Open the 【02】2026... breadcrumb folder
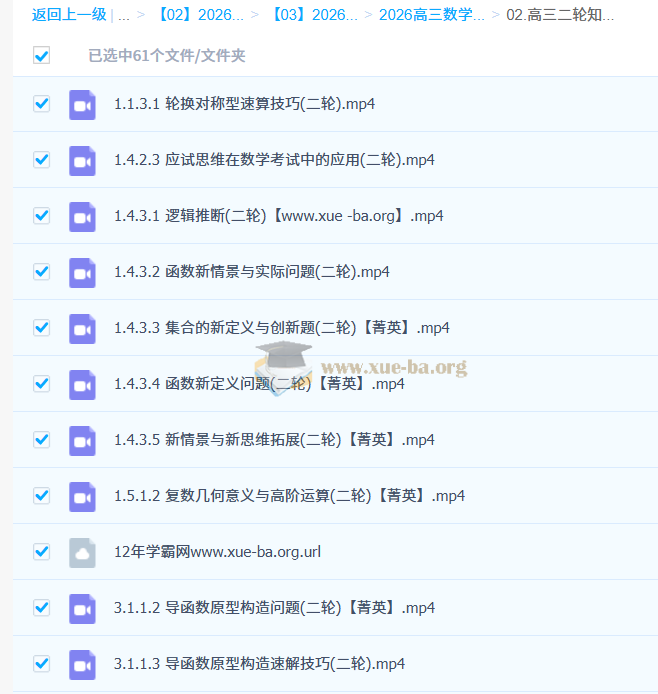 [x=200, y=15]
